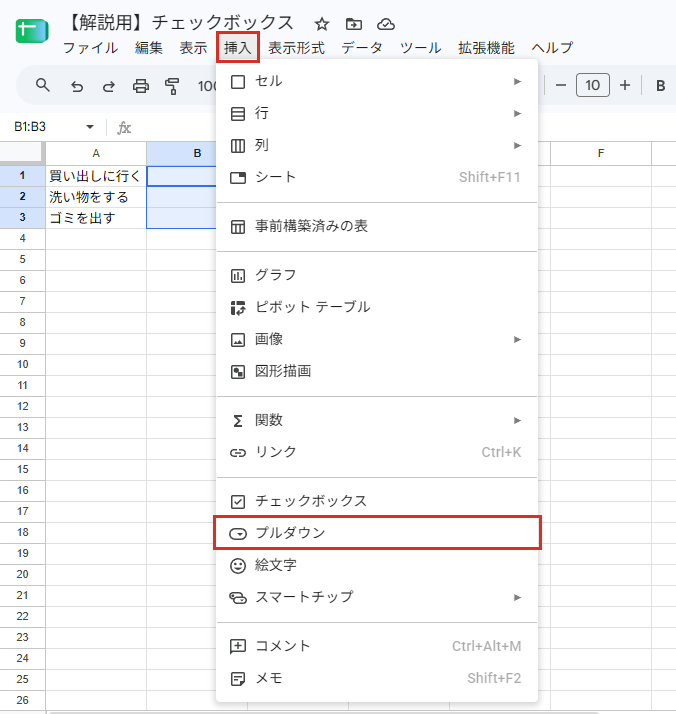Open the search menus magnifier icon
This screenshot has width=676, height=714.
point(43,85)
